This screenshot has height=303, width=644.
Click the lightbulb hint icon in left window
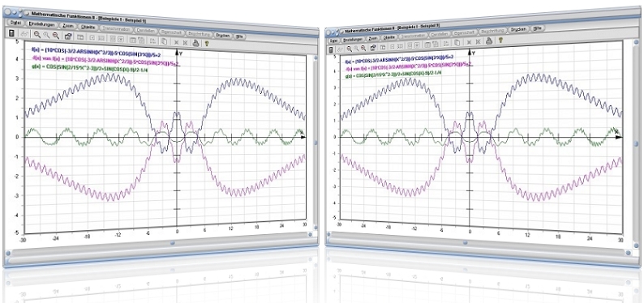[207, 44]
